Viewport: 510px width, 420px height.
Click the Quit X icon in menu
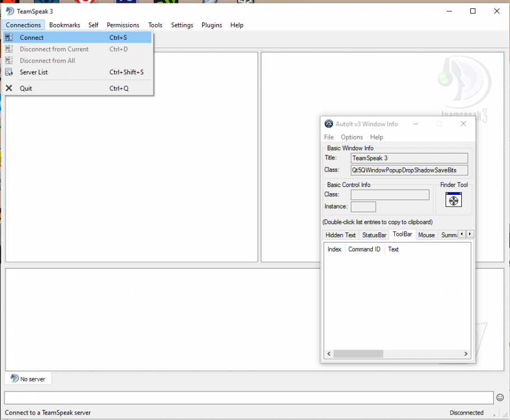[x=9, y=88]
